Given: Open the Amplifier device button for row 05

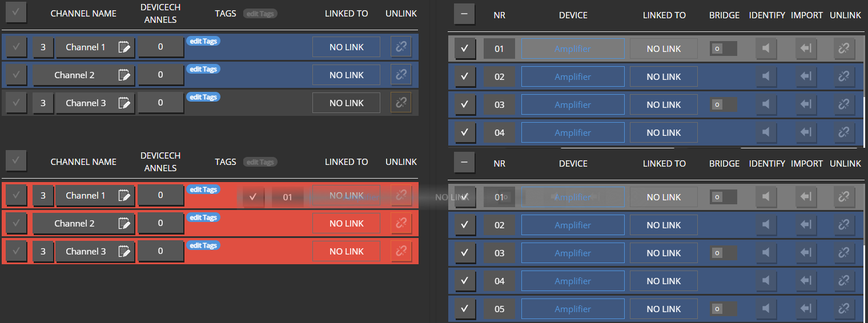Looking at the screenshot, I should [x=573, y=309].
